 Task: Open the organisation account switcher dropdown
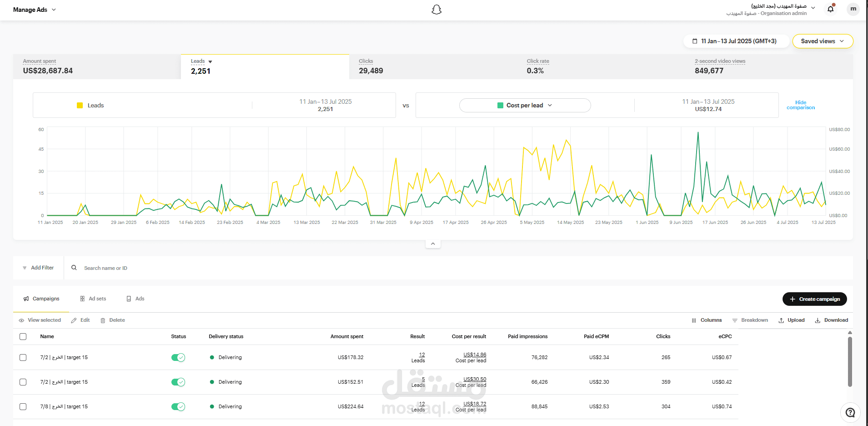point(771,10)
